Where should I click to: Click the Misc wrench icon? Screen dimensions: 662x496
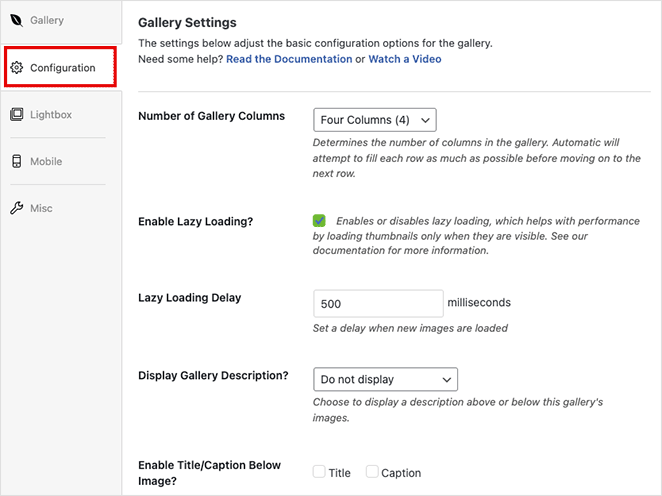16,209
